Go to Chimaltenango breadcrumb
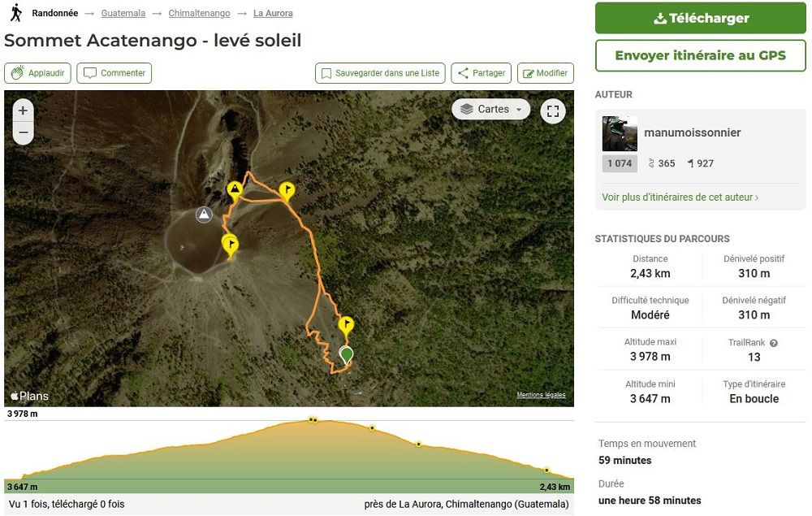 pos(199,14)
